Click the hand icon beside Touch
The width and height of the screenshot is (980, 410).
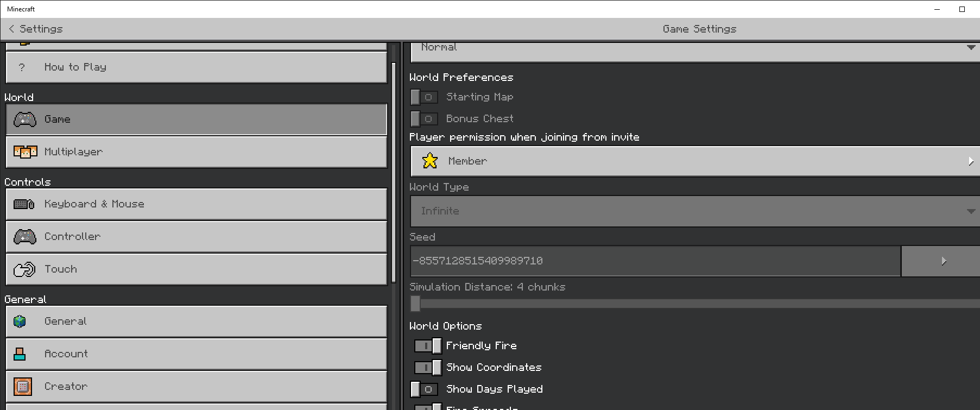click(24, 269)
